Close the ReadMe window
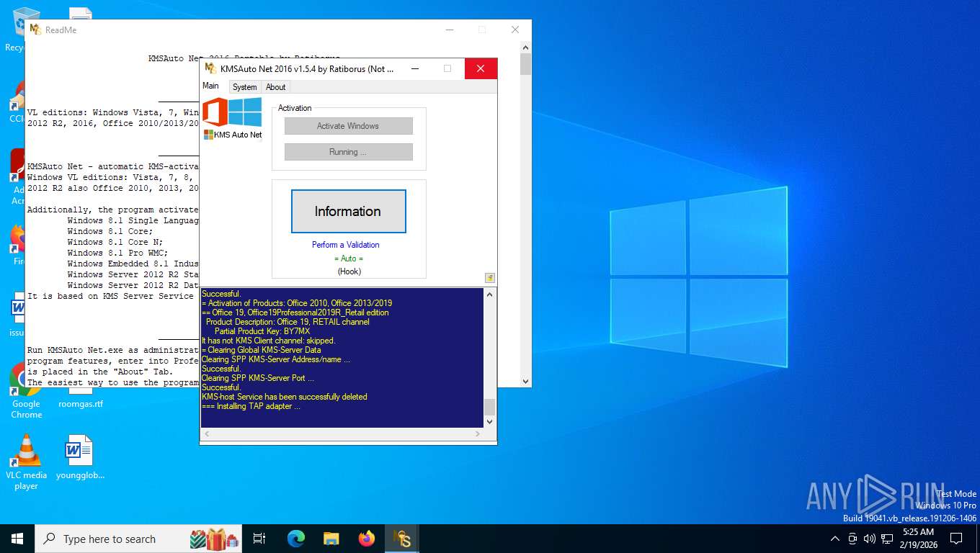Image resolution: width=980 pixels, height=553 pixels. click(x=515, y=30)
